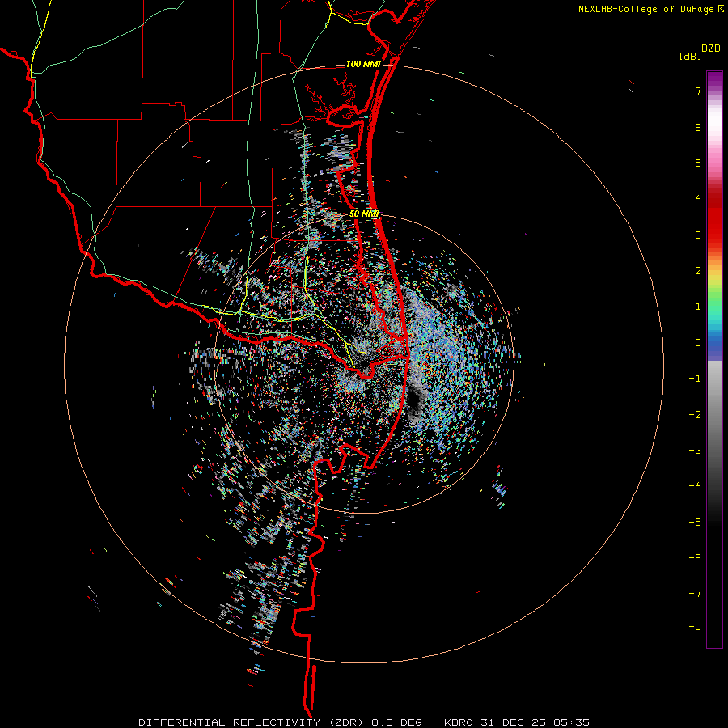Click the legend value 2
The width and height of the screenshot is (728, 728).
point(698,271)
